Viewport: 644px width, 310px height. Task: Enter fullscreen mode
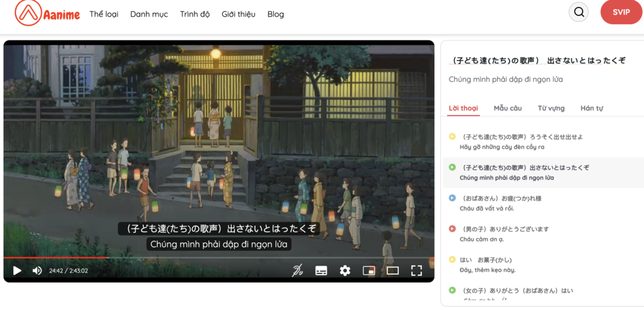(417, 271)
